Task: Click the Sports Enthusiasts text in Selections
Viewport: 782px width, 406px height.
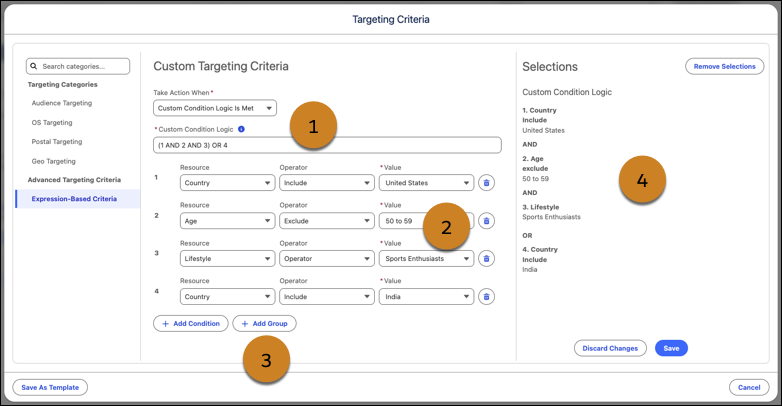Action: click(552, 217)
